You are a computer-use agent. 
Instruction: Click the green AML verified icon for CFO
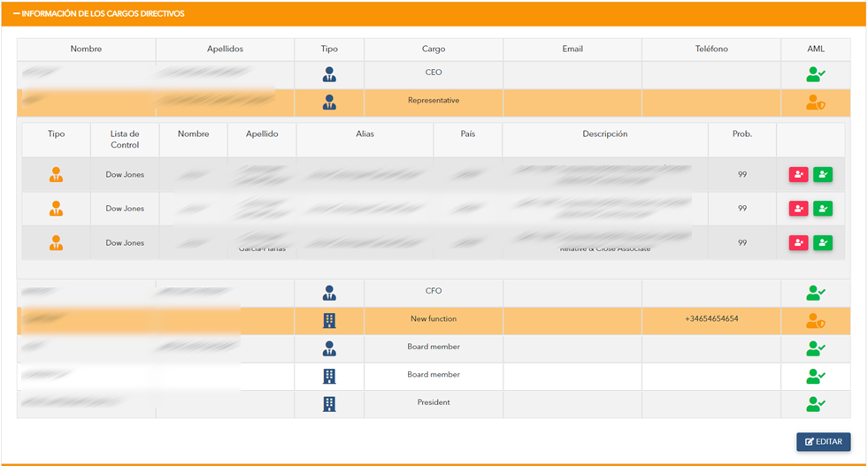coord(816,293)
